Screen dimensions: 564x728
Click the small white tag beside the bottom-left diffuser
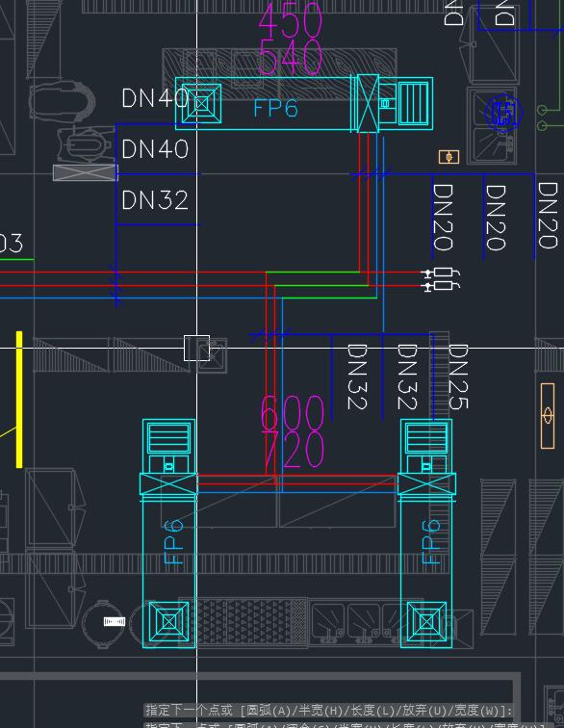click(115, 621)
